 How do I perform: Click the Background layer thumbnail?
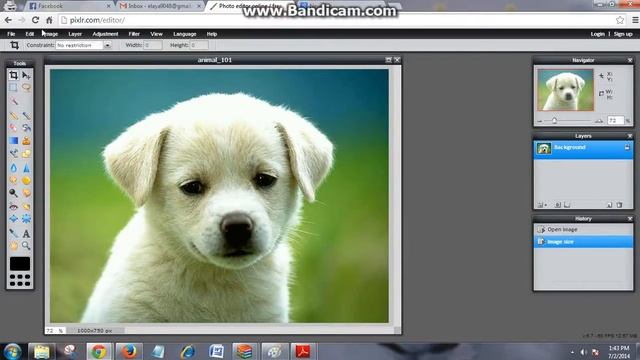[x=544, y=149]
